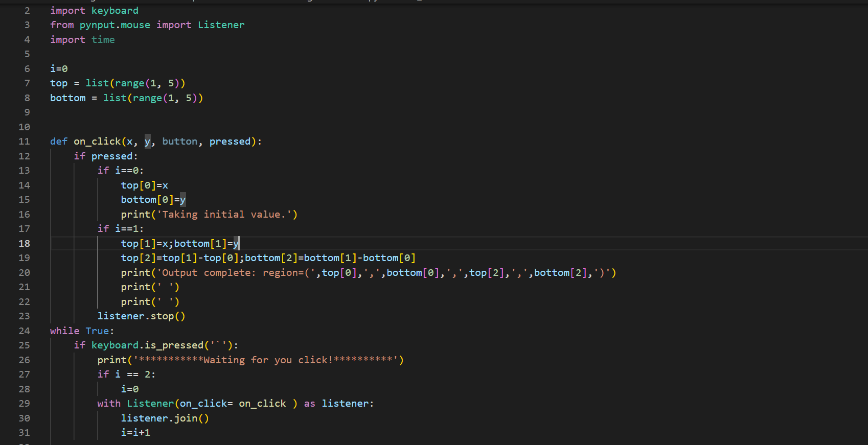Place cursor on the 'import keyboard' statement

coord(94,11)
